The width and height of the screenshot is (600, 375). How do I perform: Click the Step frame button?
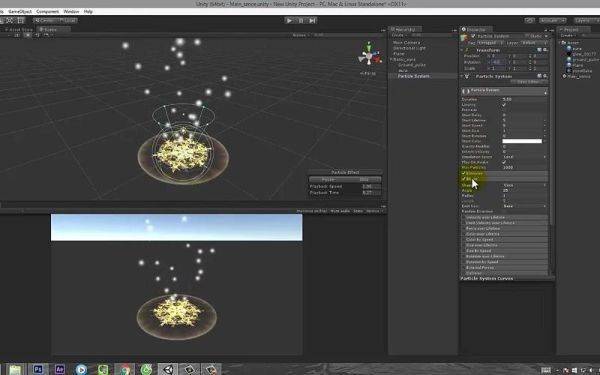[x=313, y=20]
